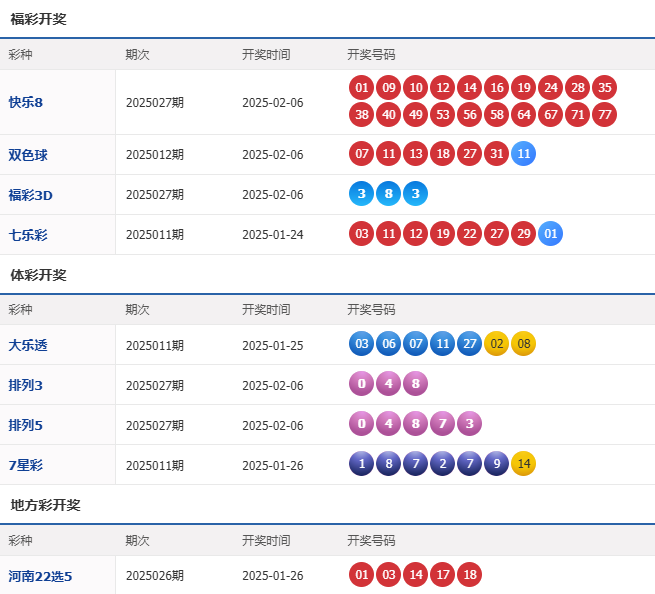
Task: Click blue ball 27 in the 大乐透 row
Action: pos(470,344)
